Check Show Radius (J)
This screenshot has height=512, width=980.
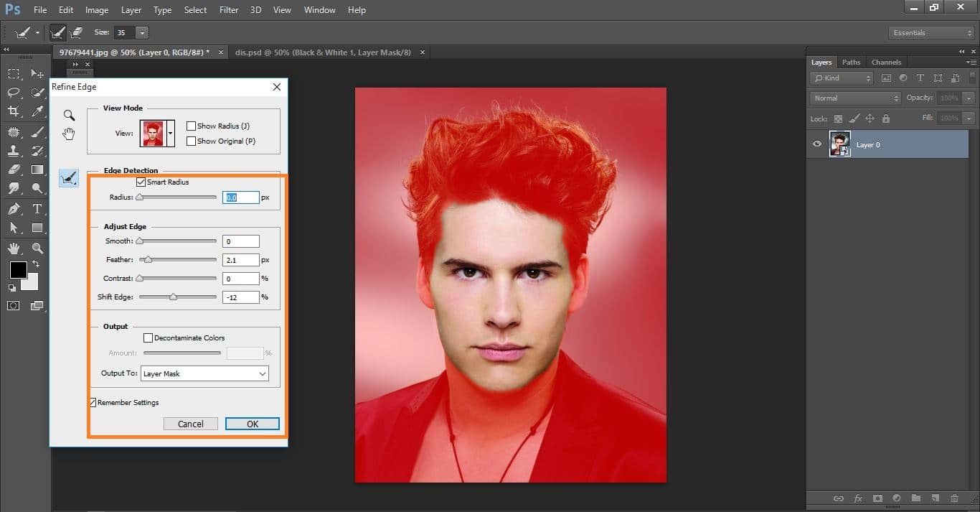pyautogui.click(x=190, y=126)
